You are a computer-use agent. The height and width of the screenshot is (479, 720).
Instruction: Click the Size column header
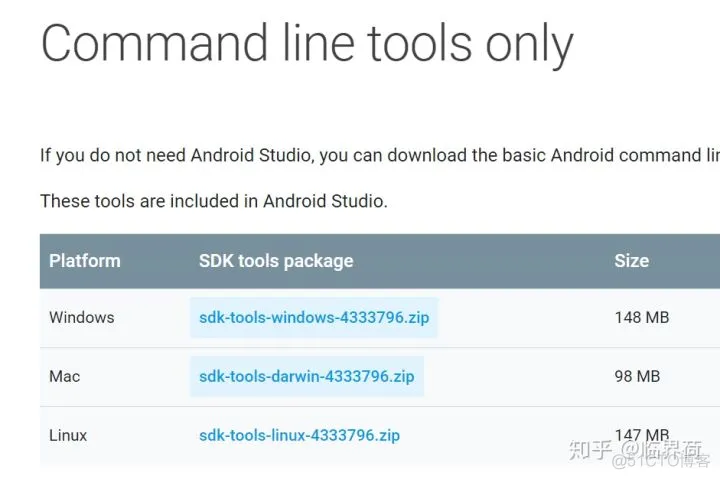[631, 261]
